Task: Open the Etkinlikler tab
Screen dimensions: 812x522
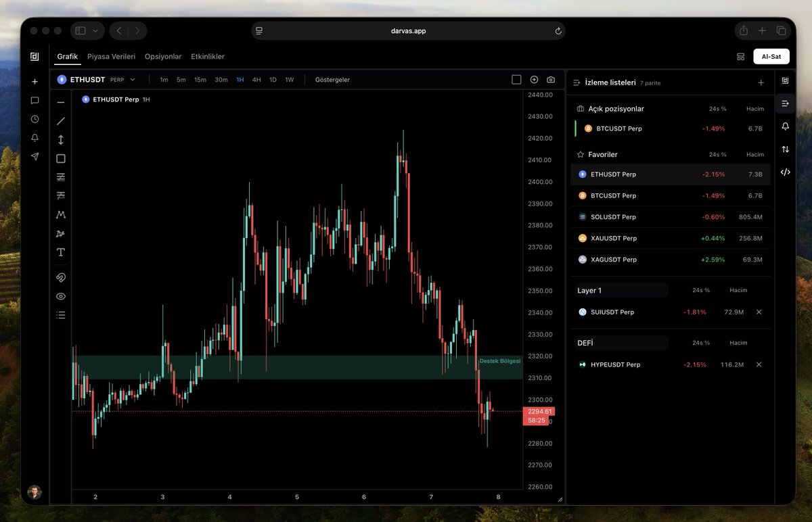Action: pyautogui.click(x=208, y=57)
